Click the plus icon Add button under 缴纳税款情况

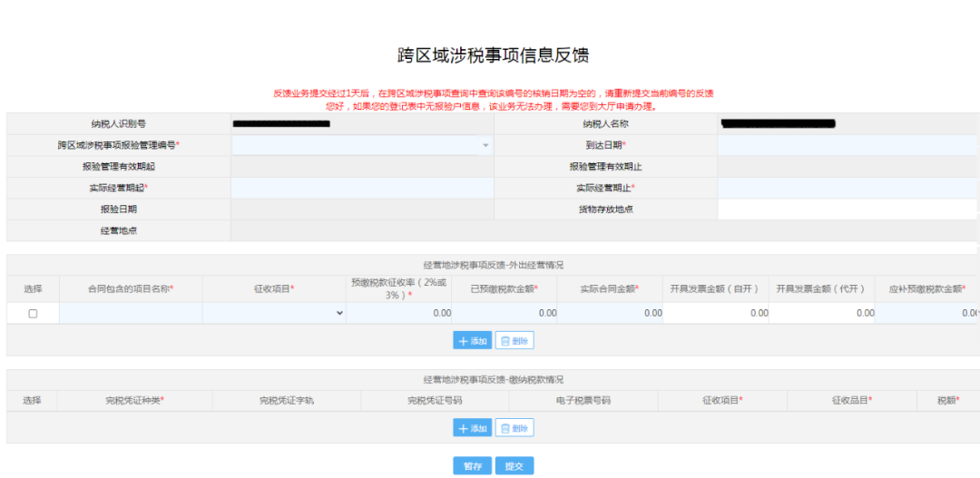click(472, 428)
